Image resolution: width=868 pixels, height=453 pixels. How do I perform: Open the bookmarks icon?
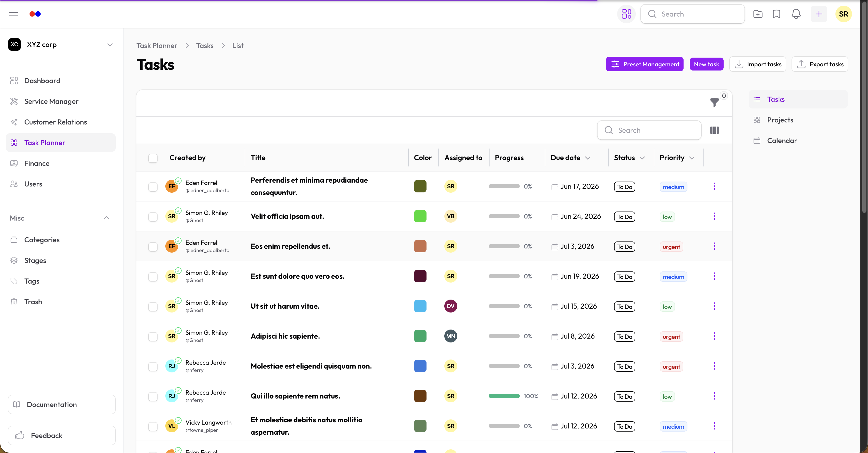776,14
